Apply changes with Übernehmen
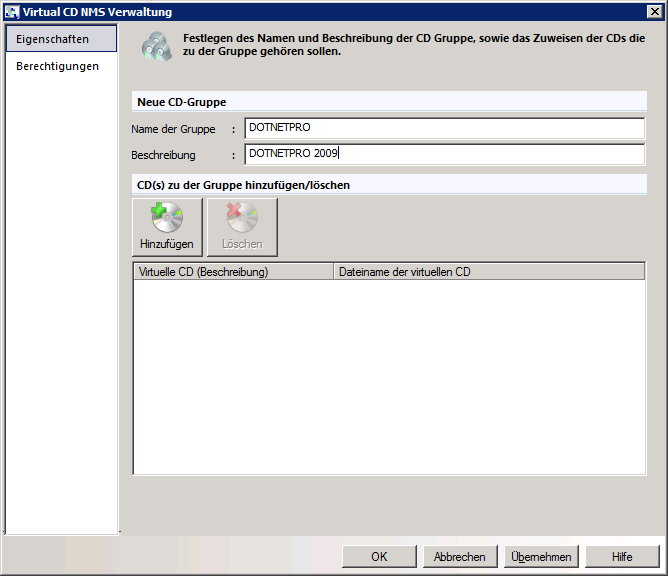668x576 pixels. point(541,556)
